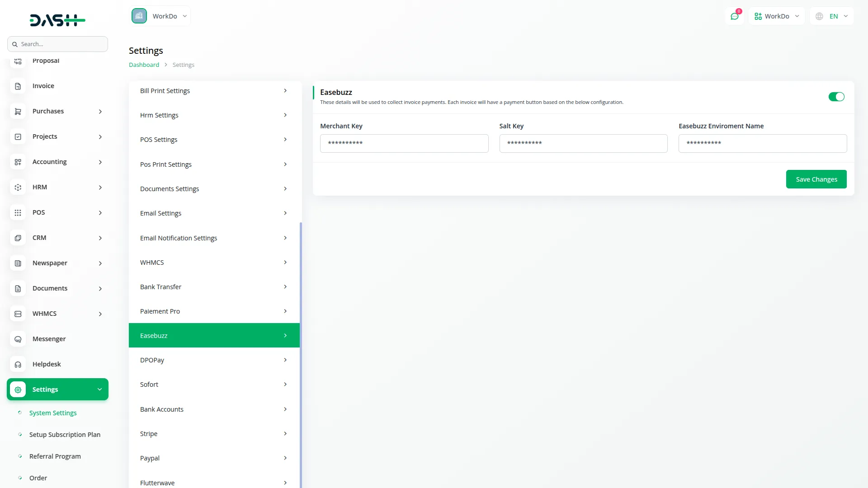The image size is (868, 488).
Task: Click the Helpdesk headset icon
Action: (x=18, y=364)
